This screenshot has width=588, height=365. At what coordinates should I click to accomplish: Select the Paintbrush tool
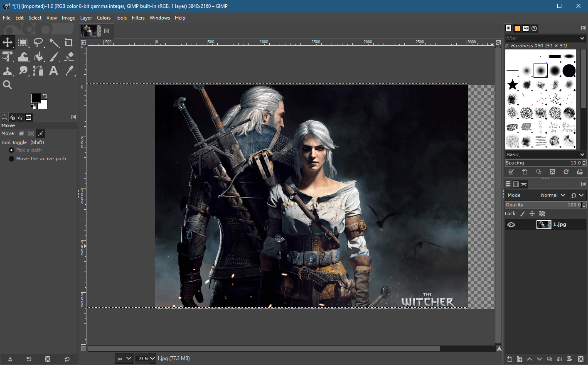pyautogui.click(x=54, y=56)
